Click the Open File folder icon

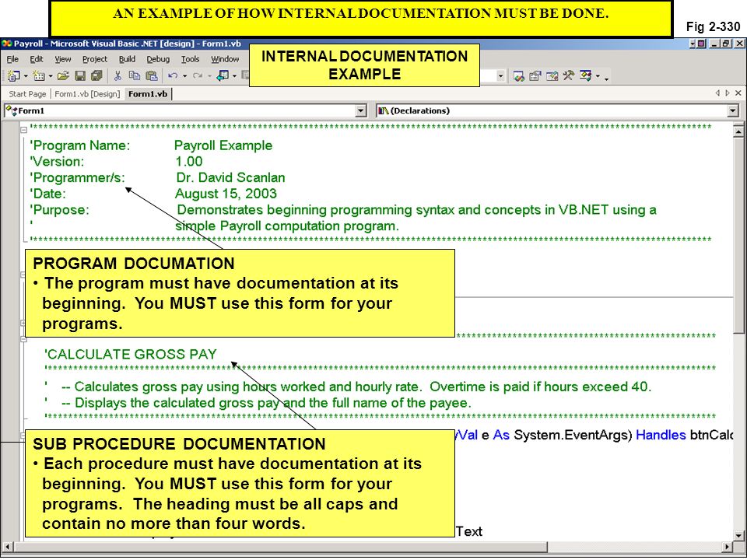click(63, 75)
